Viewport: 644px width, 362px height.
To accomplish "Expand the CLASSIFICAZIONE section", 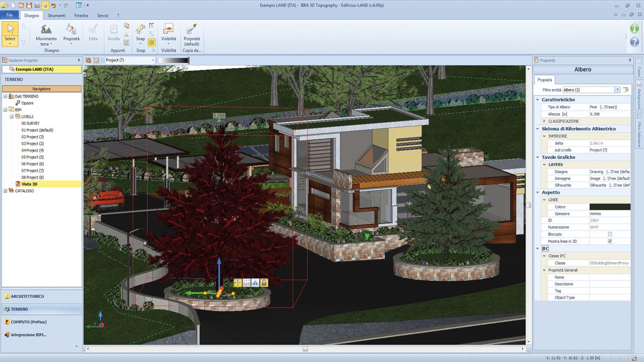I will (544, 121).
